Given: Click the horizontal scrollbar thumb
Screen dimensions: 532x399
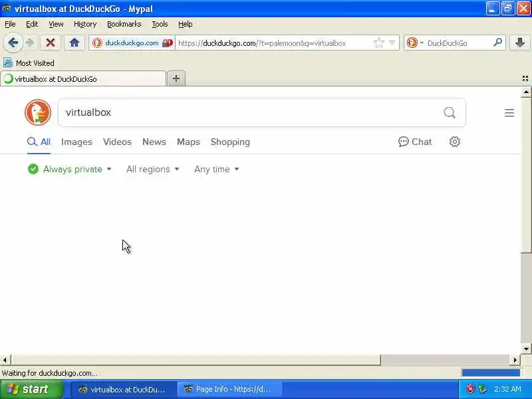Looking at the screenshot, I should coord(196,360).
